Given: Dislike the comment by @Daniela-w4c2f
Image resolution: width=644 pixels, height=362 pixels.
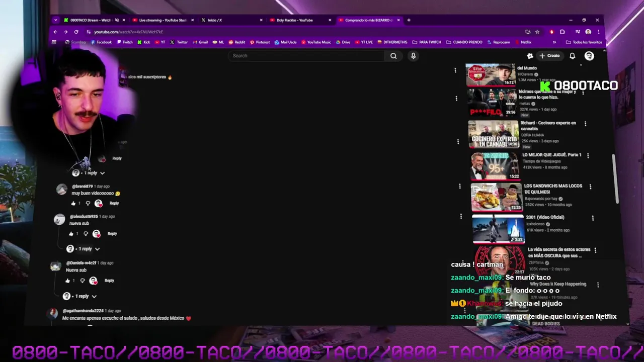Looking at the screenshot, I should pos(83,281).
